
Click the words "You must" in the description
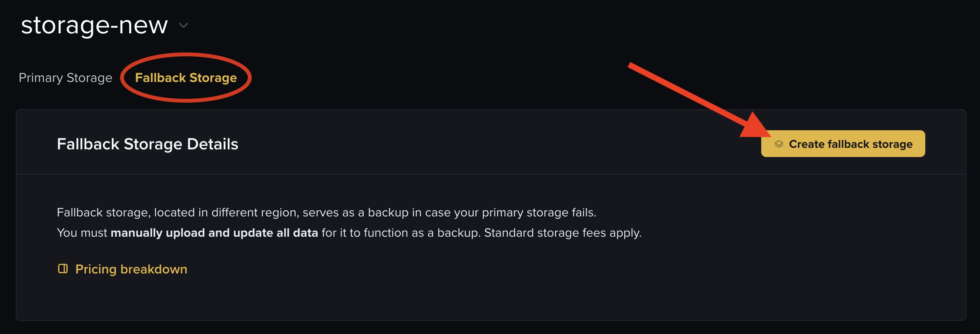click(x=82, y=233)
